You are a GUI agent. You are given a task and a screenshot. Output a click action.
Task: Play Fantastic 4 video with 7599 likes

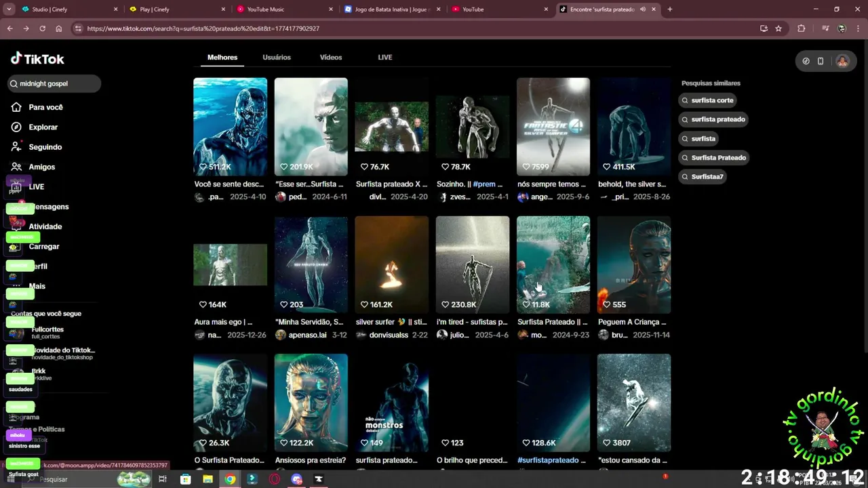coord(553,127)
